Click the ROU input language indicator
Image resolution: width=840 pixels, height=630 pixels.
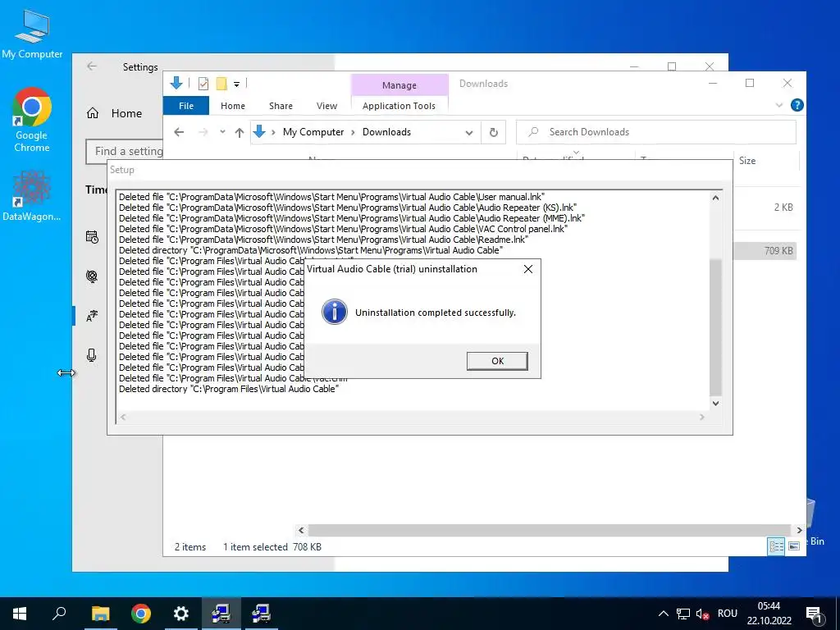point(728,614)
